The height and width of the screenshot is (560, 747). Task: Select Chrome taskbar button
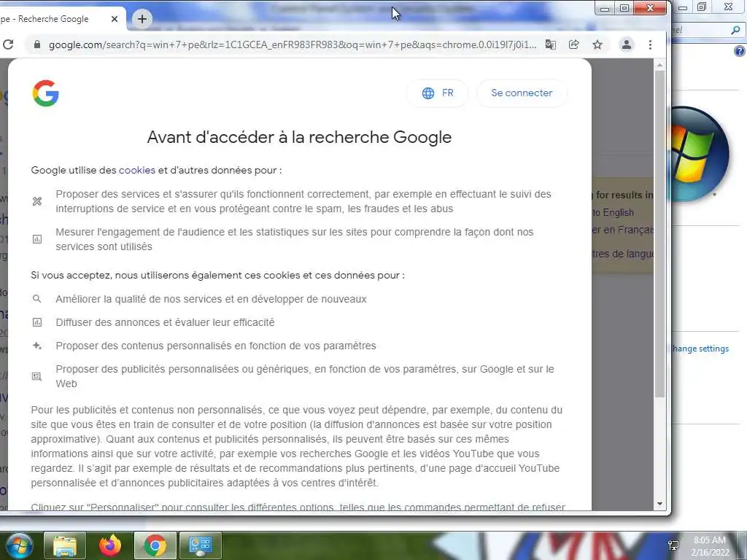pos(155,545)
